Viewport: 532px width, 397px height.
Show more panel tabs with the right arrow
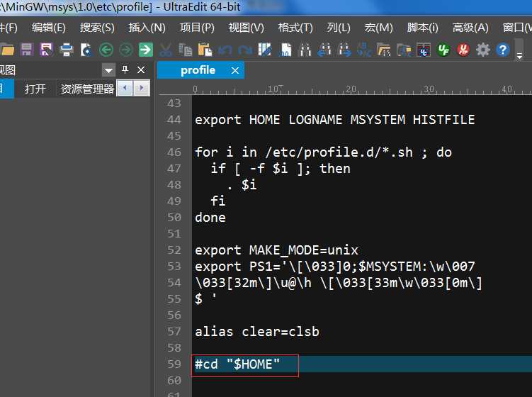tap(142, 88)
